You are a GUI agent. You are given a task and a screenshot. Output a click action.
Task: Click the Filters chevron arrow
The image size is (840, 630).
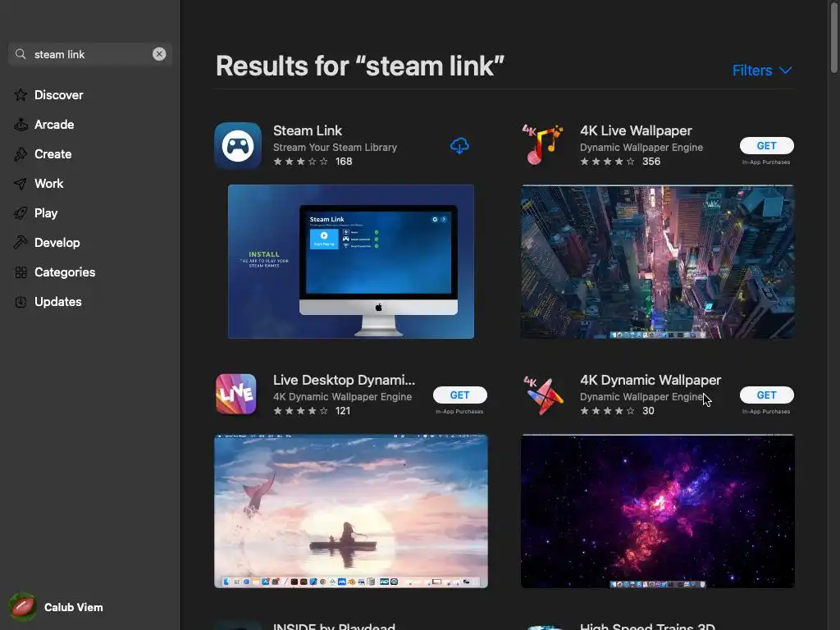(785, 71)
